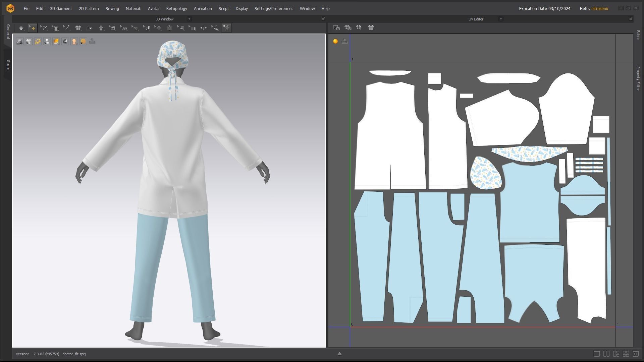This screenshot has width=644, height=362.
Task: Open the Retopology menu
Action: click(x=177, y=9)
